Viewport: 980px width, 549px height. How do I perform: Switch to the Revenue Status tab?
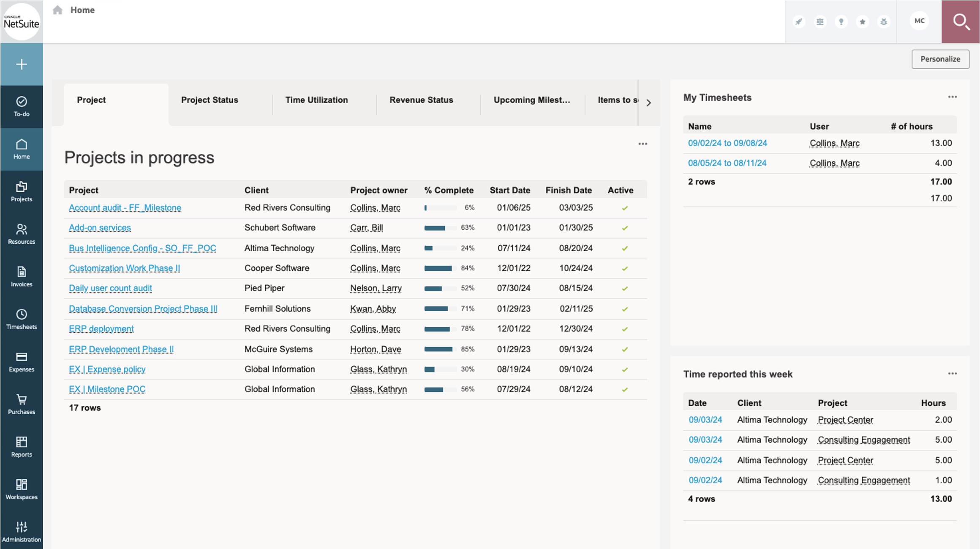[x=421, y=100]
